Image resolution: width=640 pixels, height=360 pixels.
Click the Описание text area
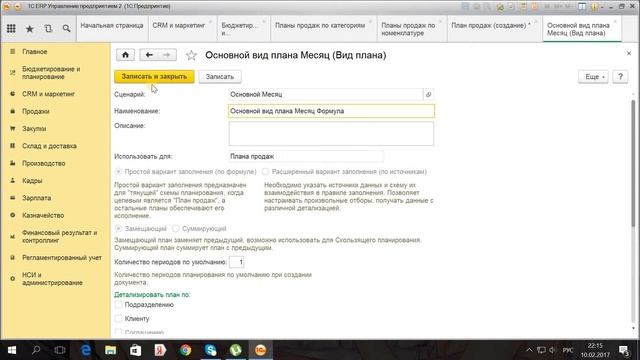pyautogui.click(x=331, y=133)
